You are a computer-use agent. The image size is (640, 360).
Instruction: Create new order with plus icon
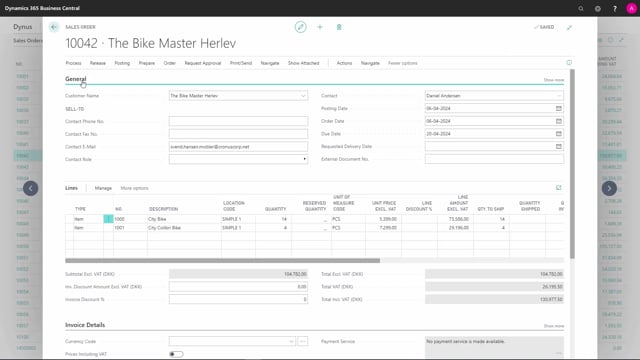[320, 27]
